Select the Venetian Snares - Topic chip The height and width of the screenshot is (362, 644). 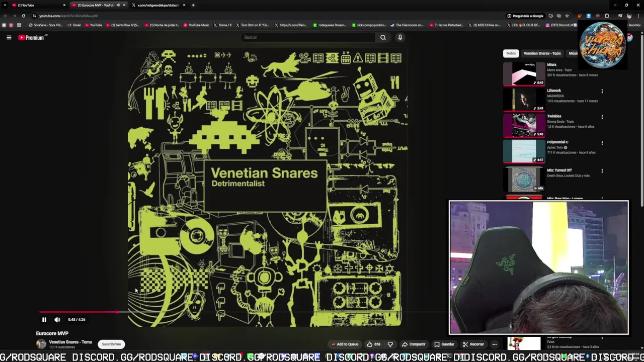[542, 53]
